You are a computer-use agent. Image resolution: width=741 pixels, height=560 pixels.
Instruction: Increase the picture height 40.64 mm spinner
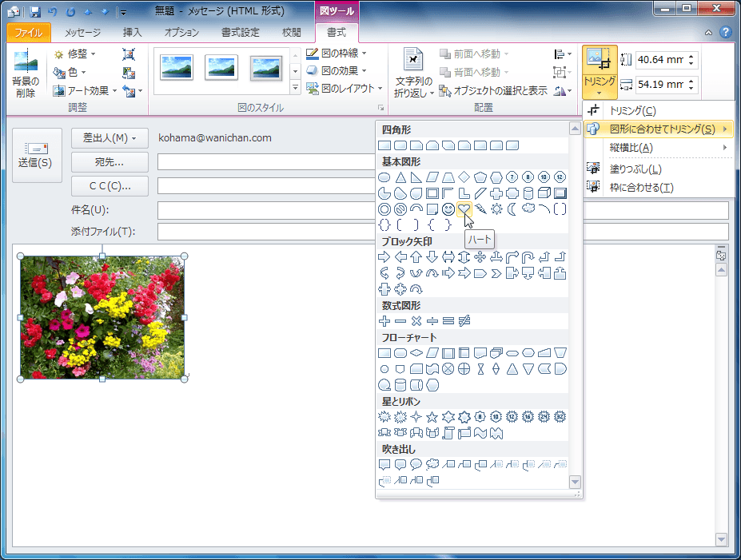click(x=691, y=57)
